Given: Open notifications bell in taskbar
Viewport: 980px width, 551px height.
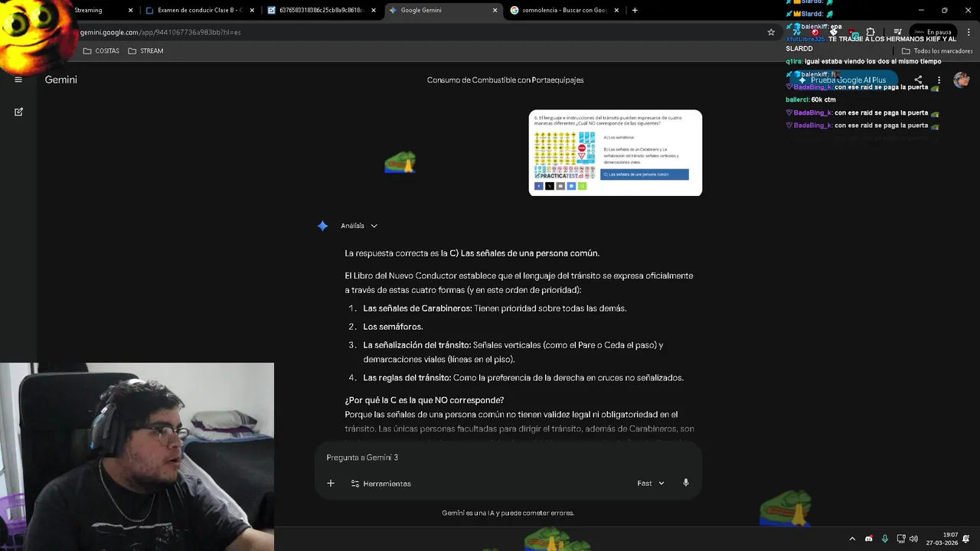Looking at the screenshot, I should point(967,539).
